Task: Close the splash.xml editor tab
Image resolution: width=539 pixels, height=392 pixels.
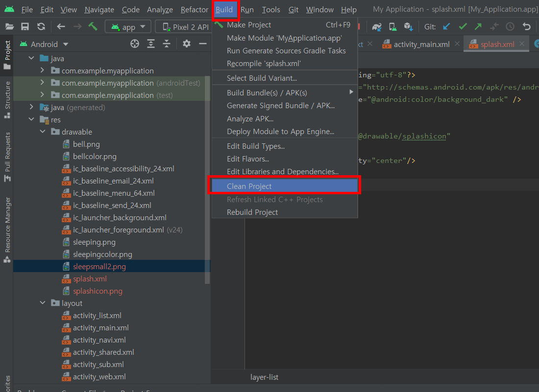Action: [x=522, y=44]
